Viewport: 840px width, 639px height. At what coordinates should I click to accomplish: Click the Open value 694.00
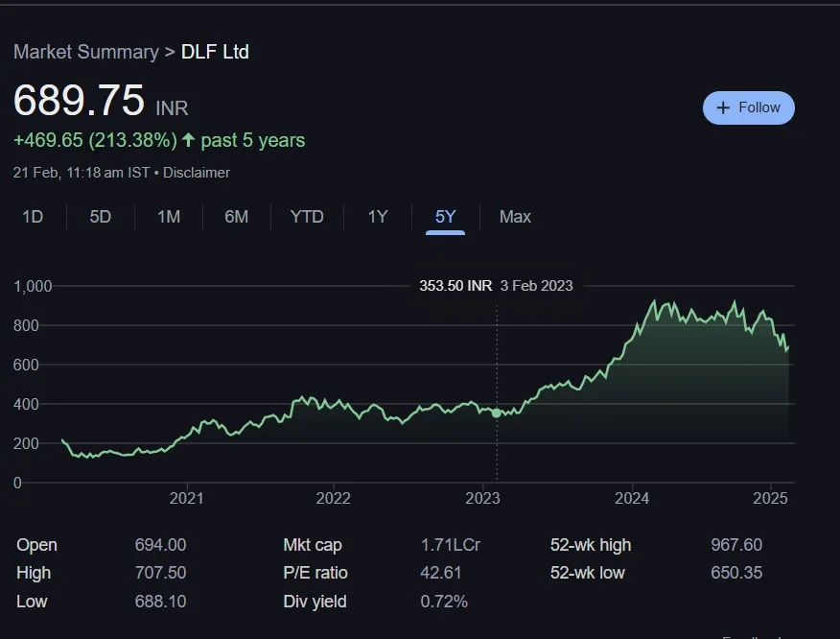pos(161,545)
